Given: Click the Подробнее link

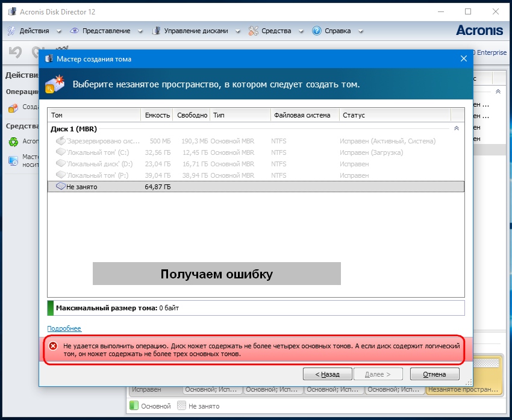Looking at the screenshot, I should (x=64, y=328).
